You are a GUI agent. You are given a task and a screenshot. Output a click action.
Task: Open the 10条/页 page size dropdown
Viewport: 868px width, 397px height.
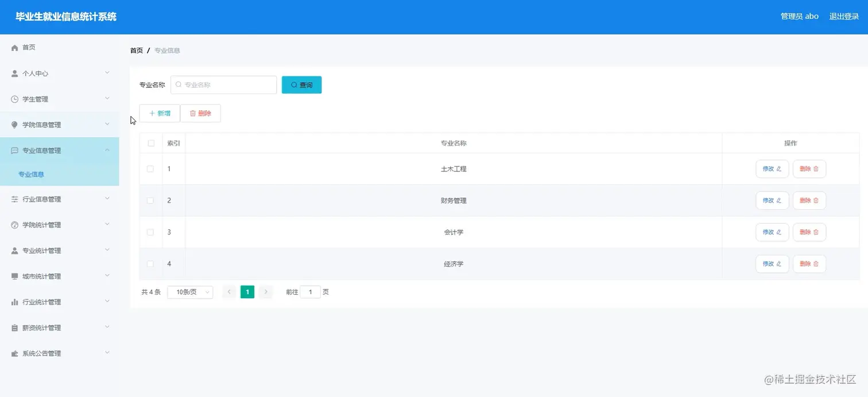(x=190, y=292)
